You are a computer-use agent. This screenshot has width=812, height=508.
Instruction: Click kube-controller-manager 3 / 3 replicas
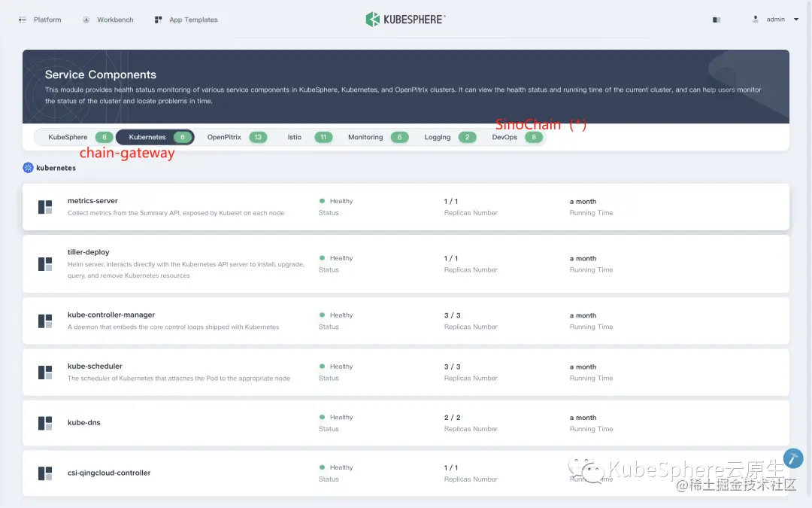point(452,315)
